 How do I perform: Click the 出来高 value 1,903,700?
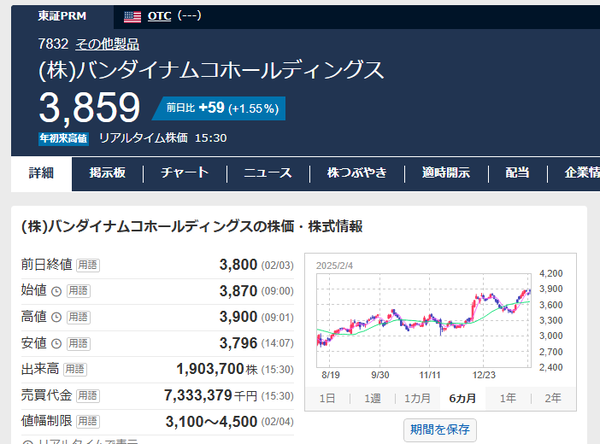tap(210, 369)
